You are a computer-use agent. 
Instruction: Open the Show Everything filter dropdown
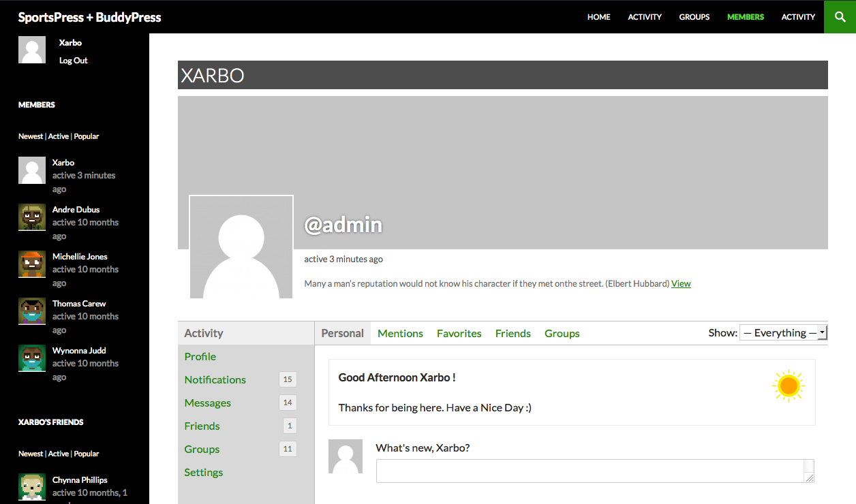click(x=783, y=333)
